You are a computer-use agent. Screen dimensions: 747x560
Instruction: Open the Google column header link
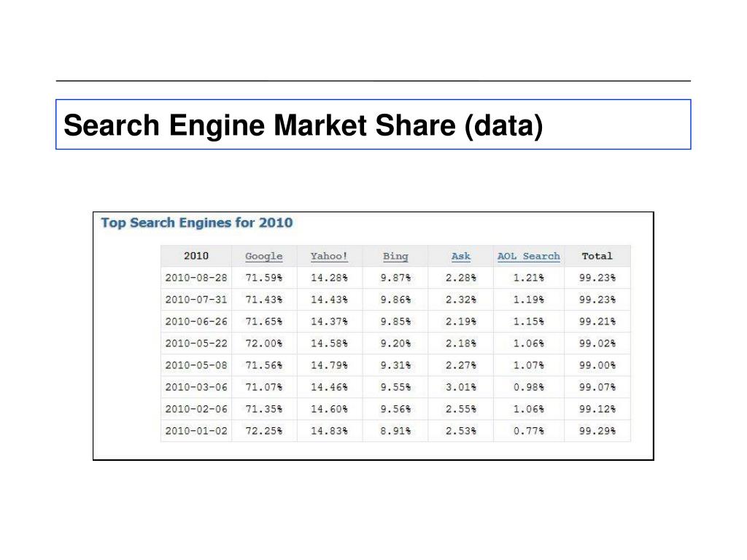(x=264, y=256)
